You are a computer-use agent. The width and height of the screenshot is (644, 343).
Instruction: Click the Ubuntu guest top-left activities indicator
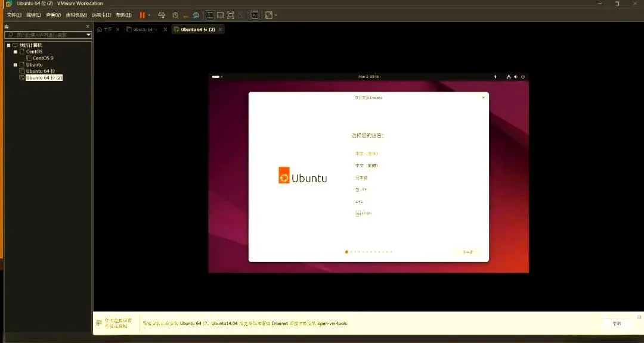click(217, 77)
